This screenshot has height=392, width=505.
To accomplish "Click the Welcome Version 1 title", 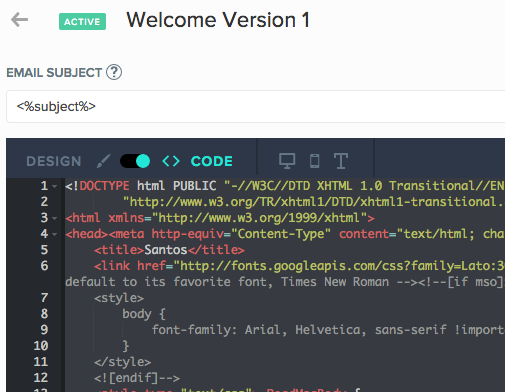I will pyautogui.click(x=218, y=20).
